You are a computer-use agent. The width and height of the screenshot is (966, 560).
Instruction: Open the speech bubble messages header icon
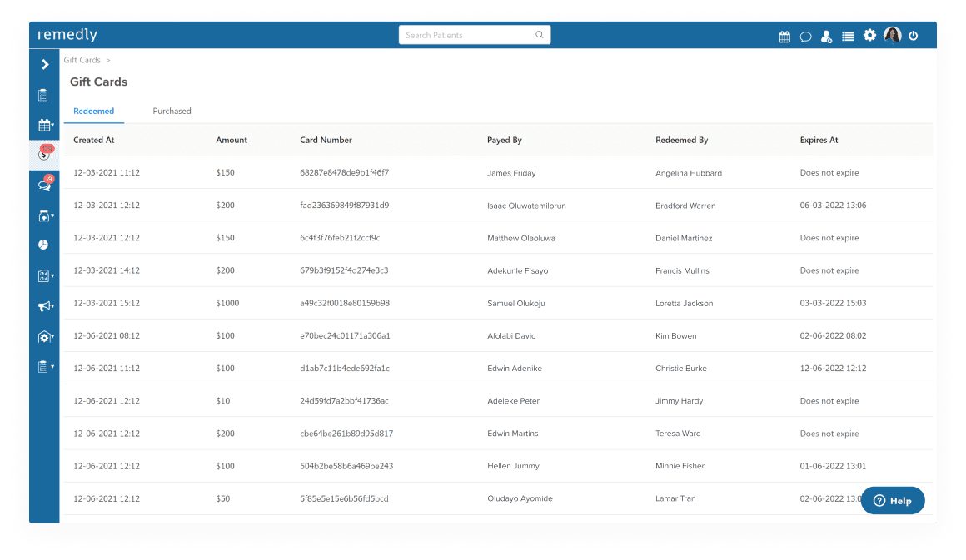pyautogui.click(x=805, y=37)
